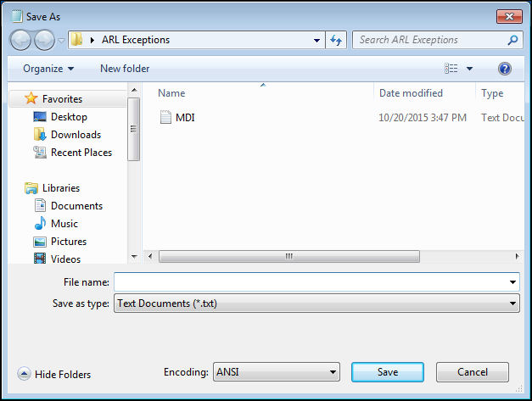Click the Forward navigation arrow
This screenshot has width=532, height=401.
pos(44,40)
